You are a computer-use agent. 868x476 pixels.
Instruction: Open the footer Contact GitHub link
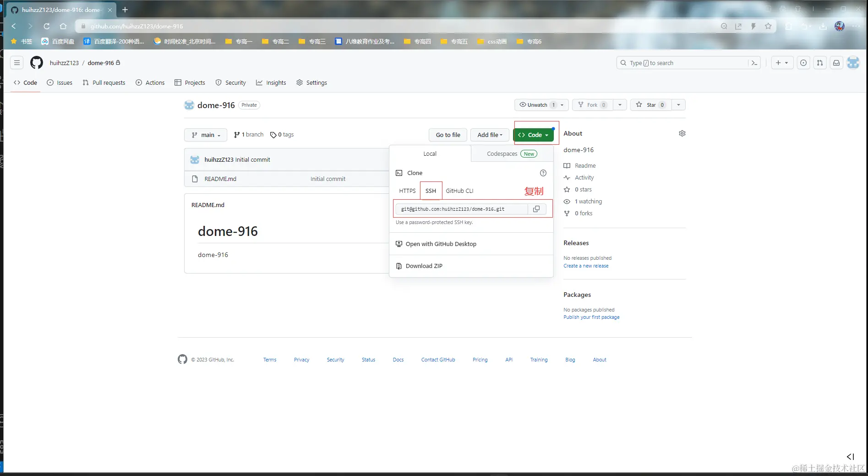click(438, 360)
